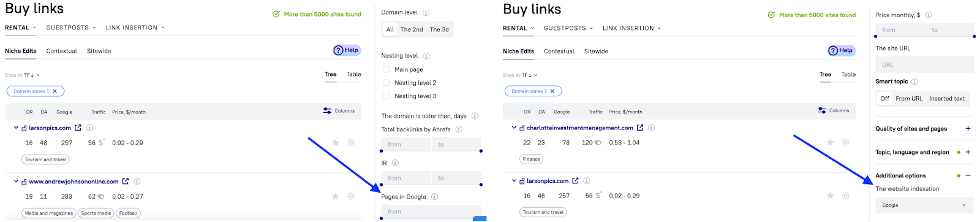Click info icon next to Nesting level

(426, 56)
